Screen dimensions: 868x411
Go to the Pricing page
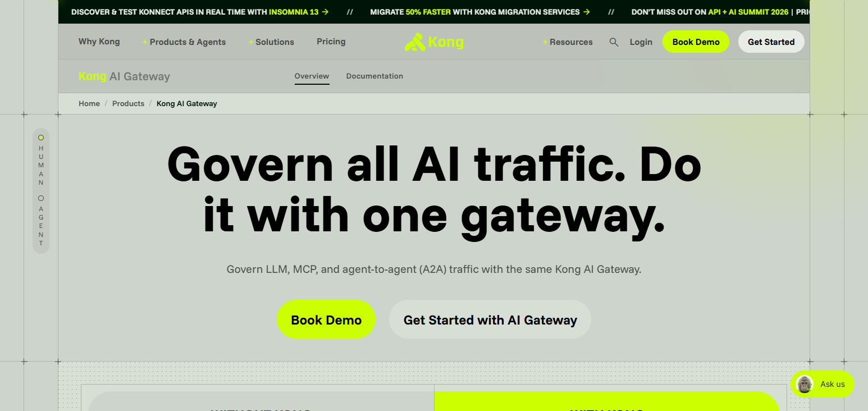pos(331,42)
